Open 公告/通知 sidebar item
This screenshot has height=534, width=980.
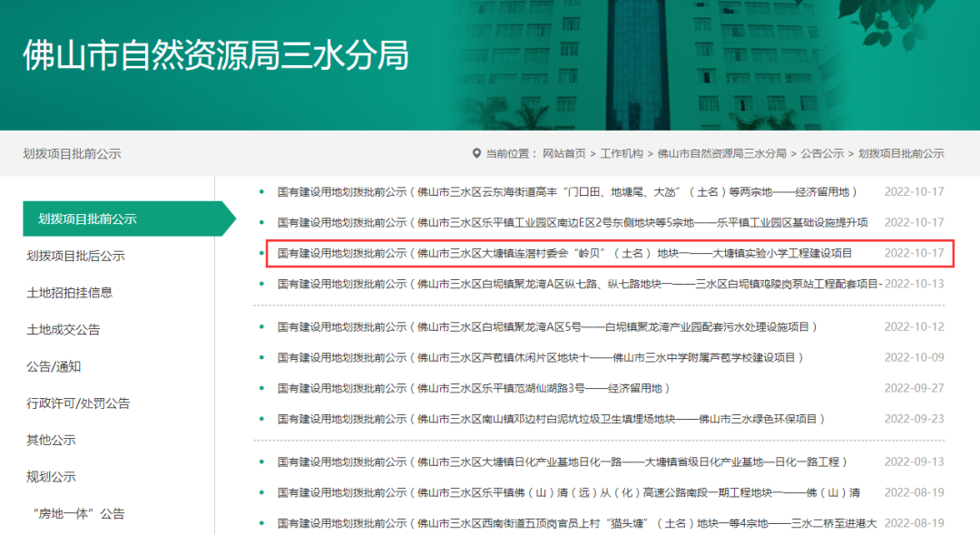tap(54, 366)
